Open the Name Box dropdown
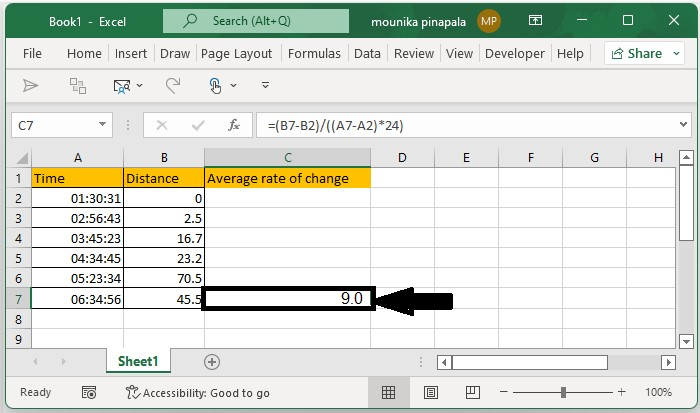This screenshot has height=413, width=700. coord(103,126)
